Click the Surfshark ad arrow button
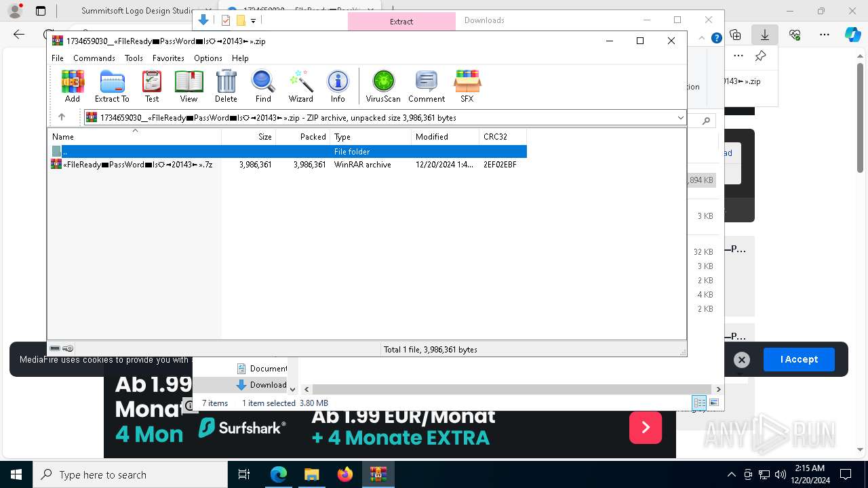This screenshot has height=488, width=868. tap(646, 427)
